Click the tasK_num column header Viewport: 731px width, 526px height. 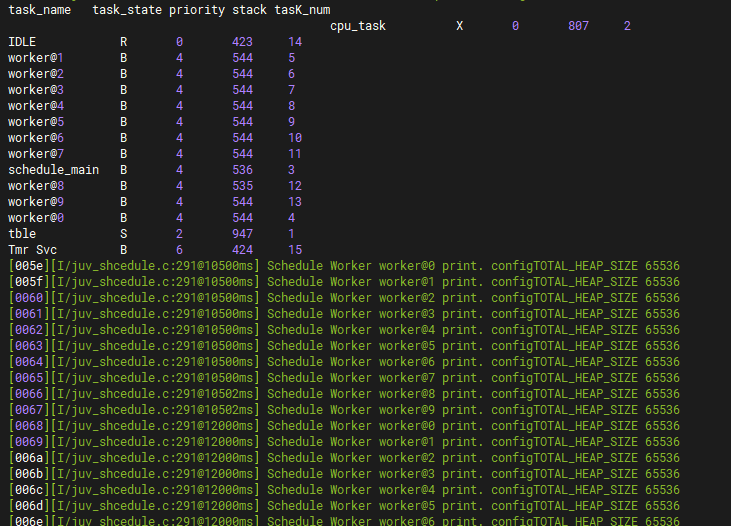(302, 10)
